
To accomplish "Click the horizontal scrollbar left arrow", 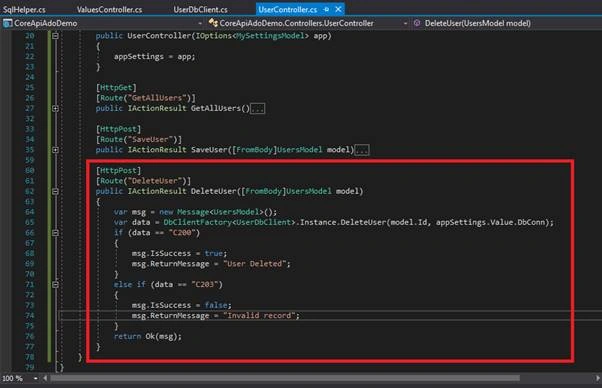I will (45, 378).
